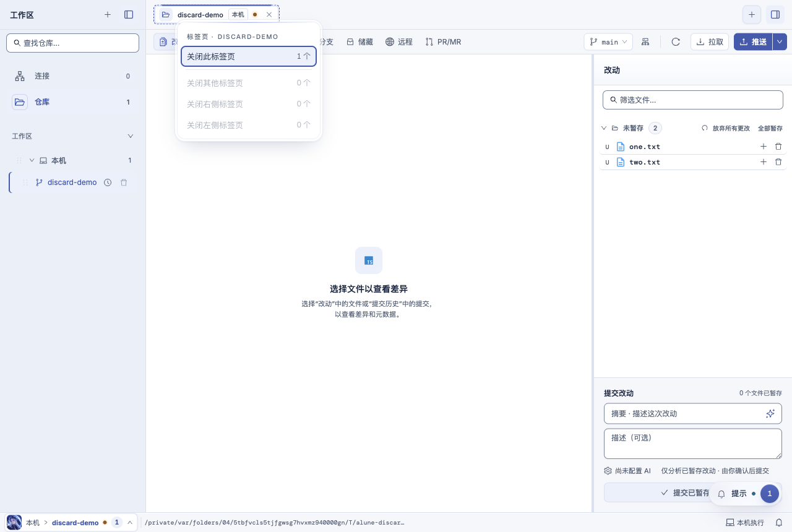Screen dimensions: 792x532
Task: Choose 关闭此标签页 from the context menu
Action: click(x=249, y=56)
